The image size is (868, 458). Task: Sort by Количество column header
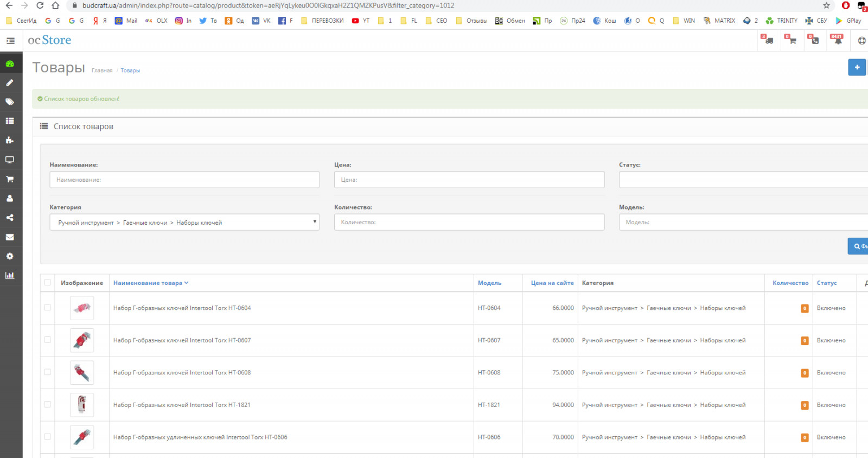pos(790,283)
